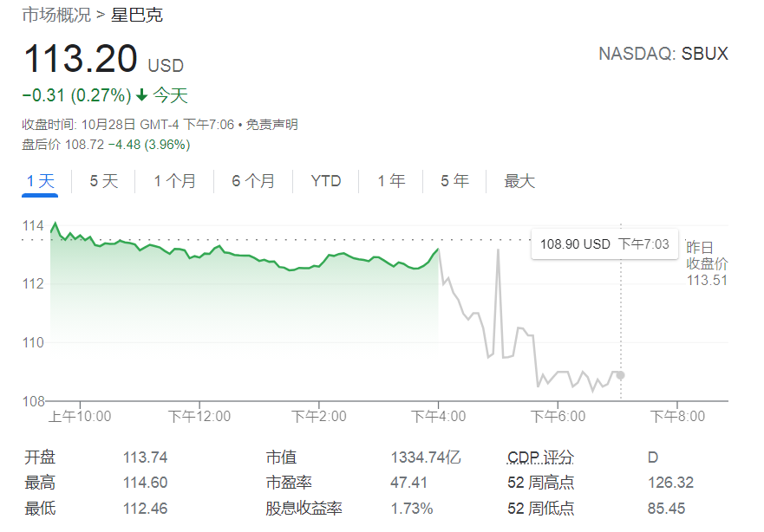Click the 108.90 USD chart tooltip
This screenshot has height=532, width=764.
pos(604,244)
